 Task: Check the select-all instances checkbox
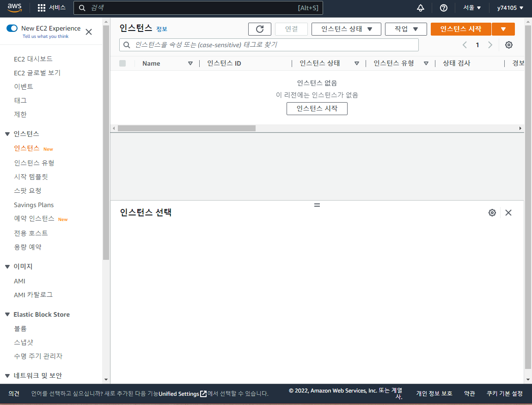click(122, 63)
